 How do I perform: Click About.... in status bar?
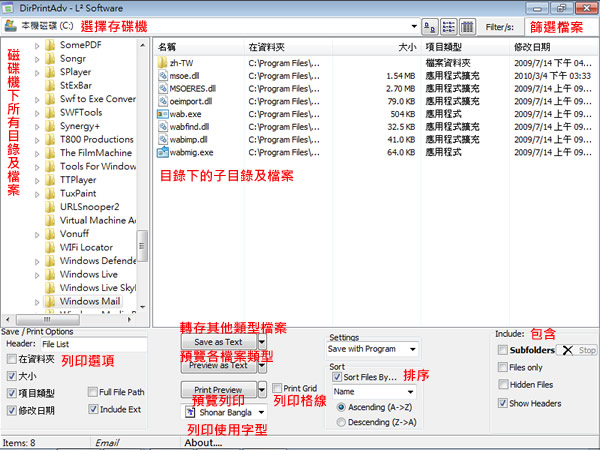203,443
